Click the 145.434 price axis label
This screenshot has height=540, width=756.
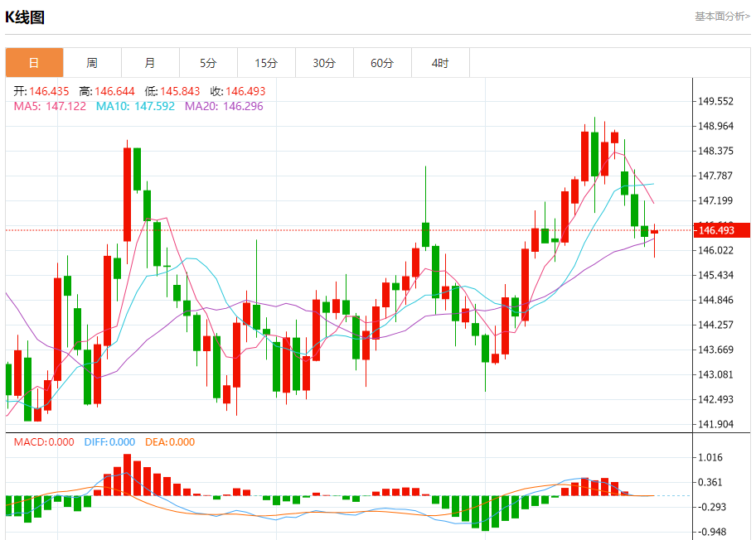point(715,275)
